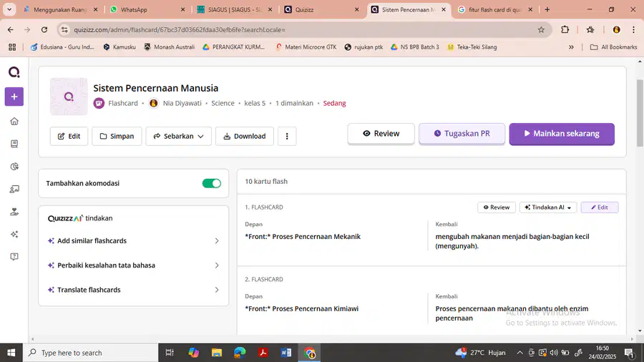The height and width of the screenshot is (362, 644).
Task: Click the Quizizz logo at sidebar top
Action: coord(14,72)
